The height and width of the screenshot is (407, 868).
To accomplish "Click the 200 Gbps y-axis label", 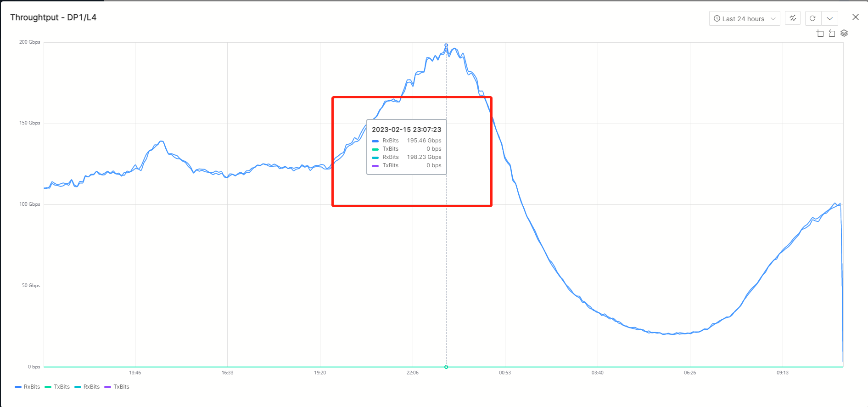I will pos(29,42).
